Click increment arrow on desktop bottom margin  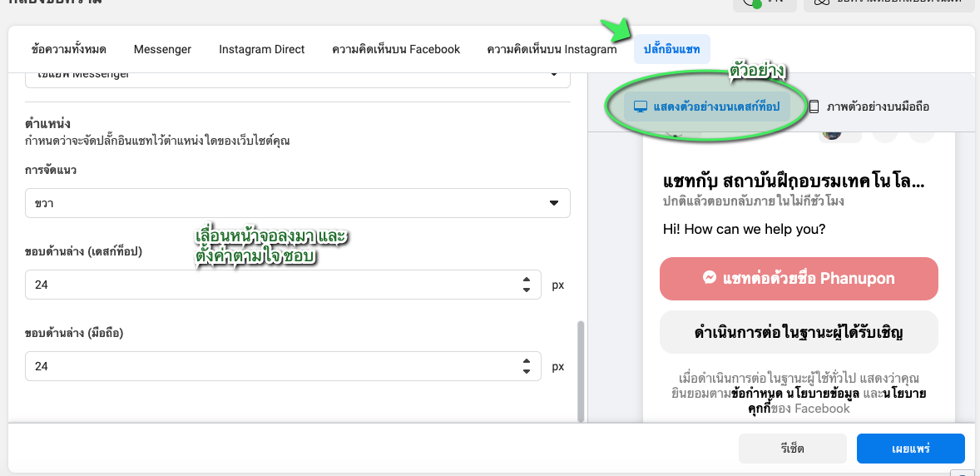527,280
